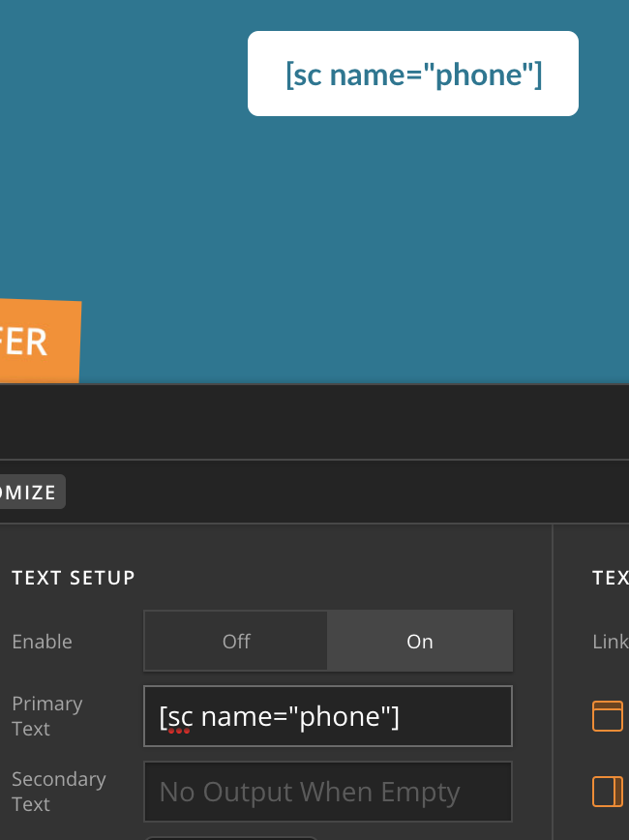This screenshot has height=840, width=629.
Task: Click the partially visible control below Secondary Text
Action: pyautogui.click(x=231, y=838)
